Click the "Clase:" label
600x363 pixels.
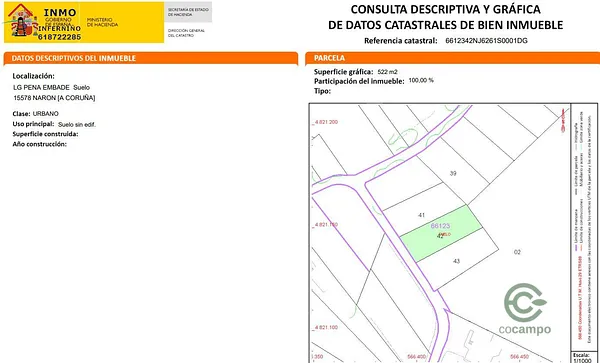21,114
